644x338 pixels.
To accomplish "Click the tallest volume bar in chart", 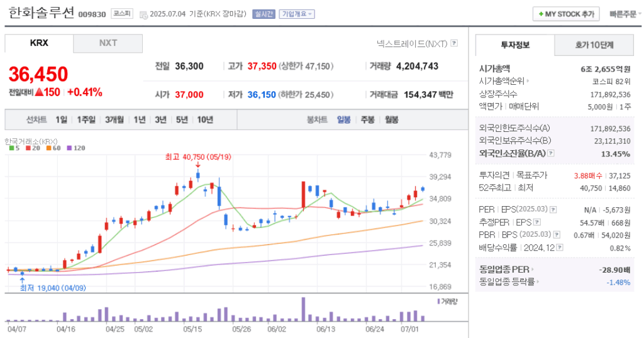I will (x=304, y=309).
